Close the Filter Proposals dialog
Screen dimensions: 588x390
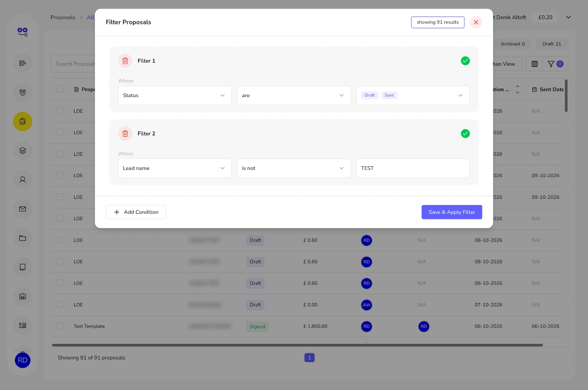coord(476,22)
